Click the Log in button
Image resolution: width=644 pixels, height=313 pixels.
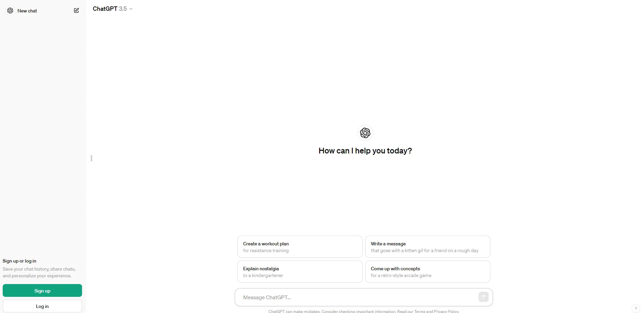42,306
